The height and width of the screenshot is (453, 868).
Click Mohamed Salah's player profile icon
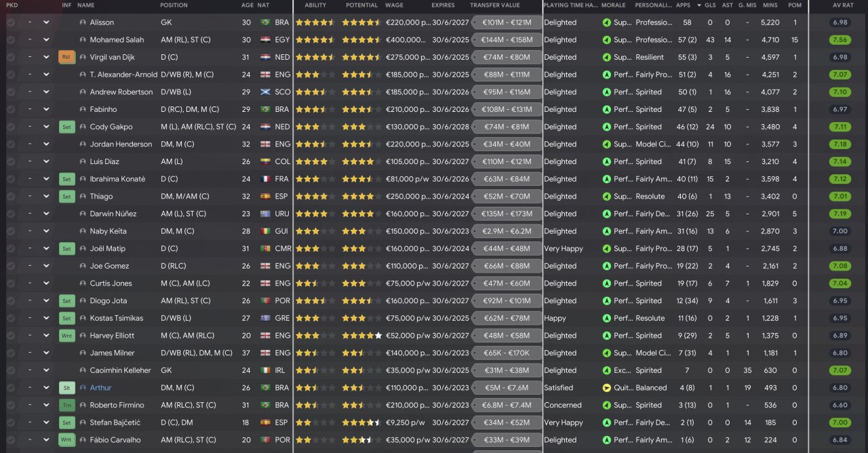83,40
